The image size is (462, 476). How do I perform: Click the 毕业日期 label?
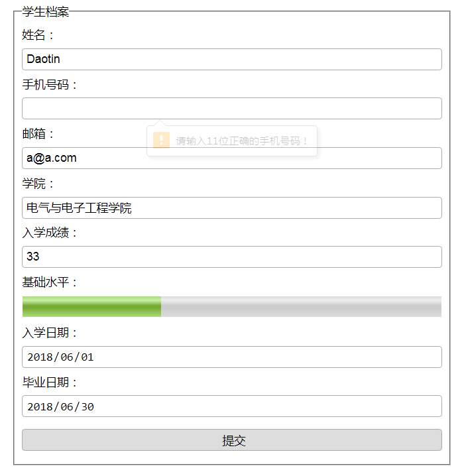click(x=50, y=383)
